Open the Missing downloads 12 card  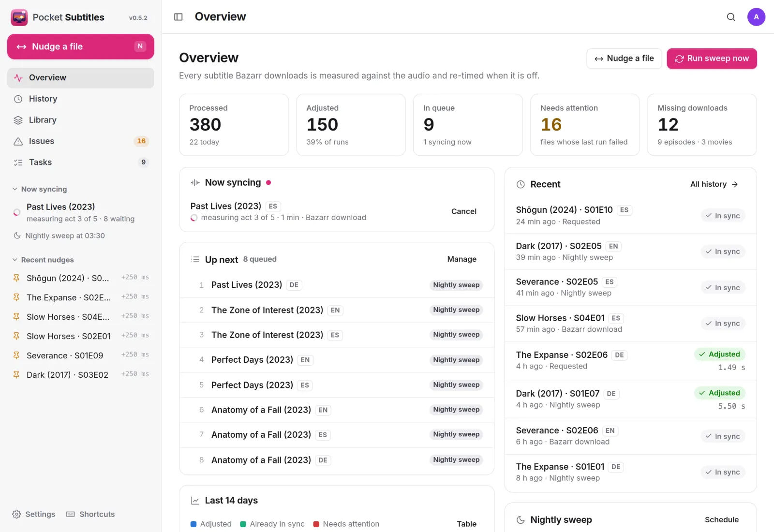pyautogui.click(x=702, y=125)
